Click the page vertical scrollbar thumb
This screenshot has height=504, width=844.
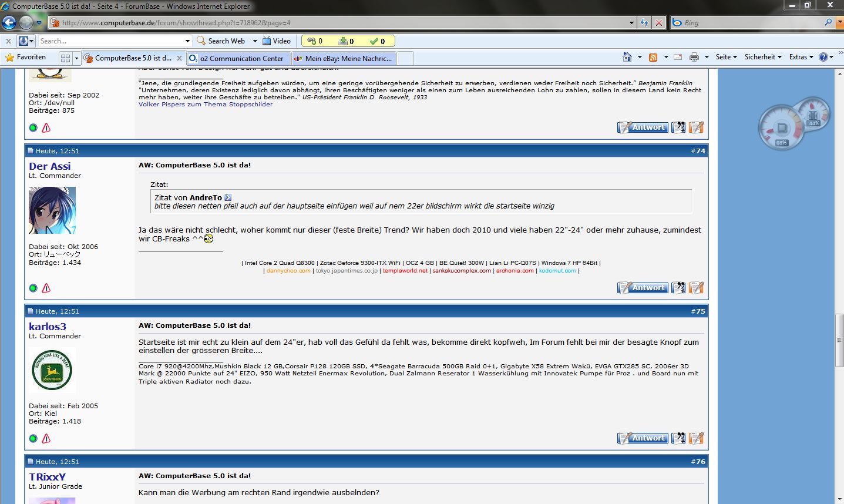[839, 340]
